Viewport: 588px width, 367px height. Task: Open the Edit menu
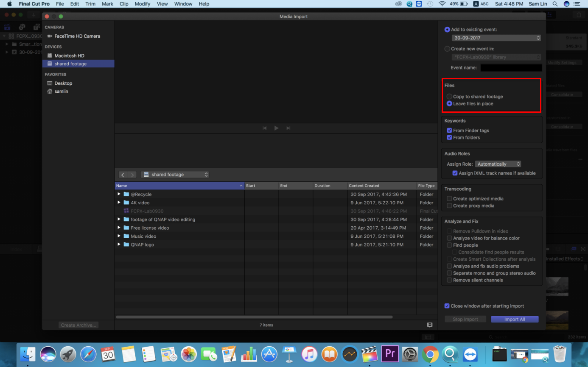[75, 4]
